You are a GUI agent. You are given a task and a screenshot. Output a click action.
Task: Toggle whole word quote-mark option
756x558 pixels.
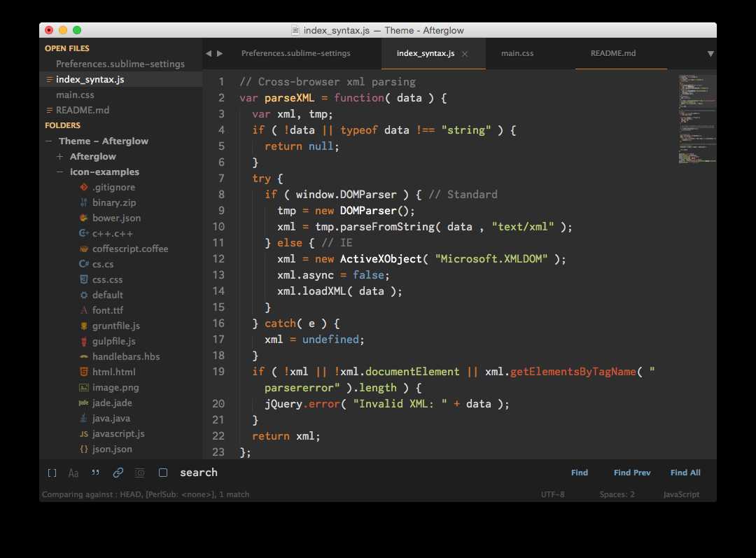coord(95,473)
